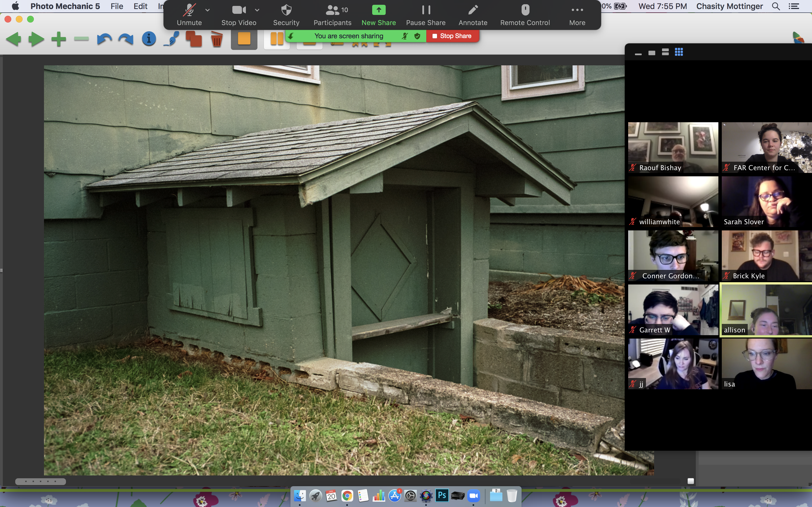This screenshot has height=507, width=812.
Task: Open Photo Mechanic 5 Edit menu
Action: [x=140, y=6]
